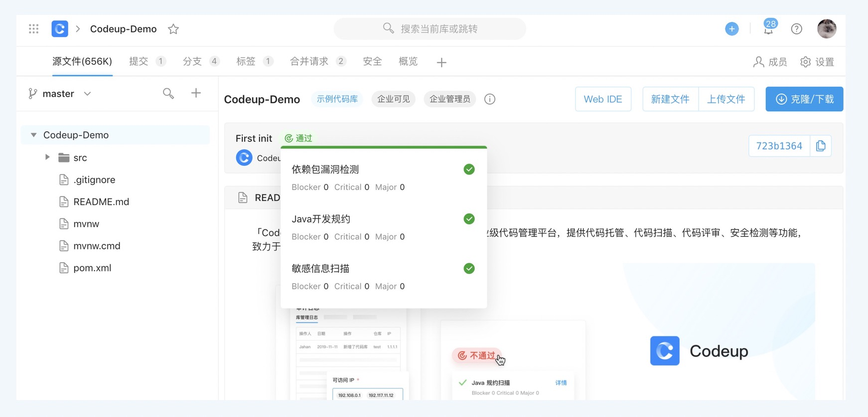
Task: Click green check for 敏感信息扫描
Action: [x=469, y=268]
